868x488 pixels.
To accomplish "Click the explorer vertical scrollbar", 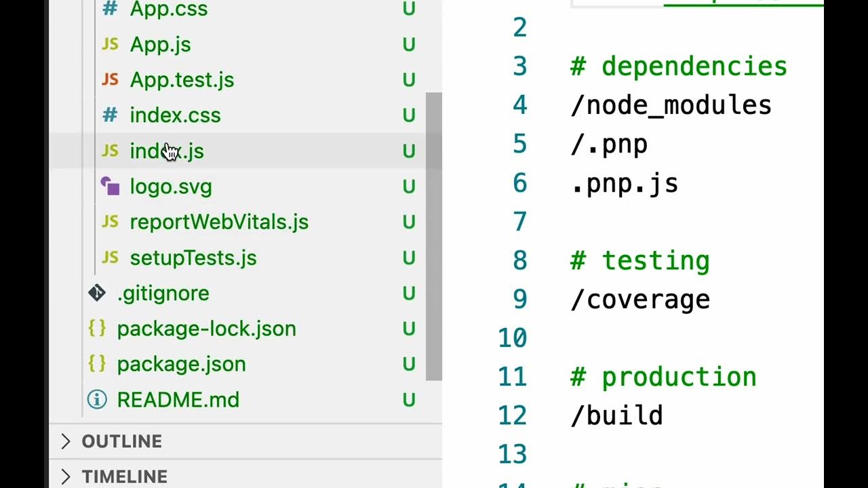I will (x=434, y=237).
